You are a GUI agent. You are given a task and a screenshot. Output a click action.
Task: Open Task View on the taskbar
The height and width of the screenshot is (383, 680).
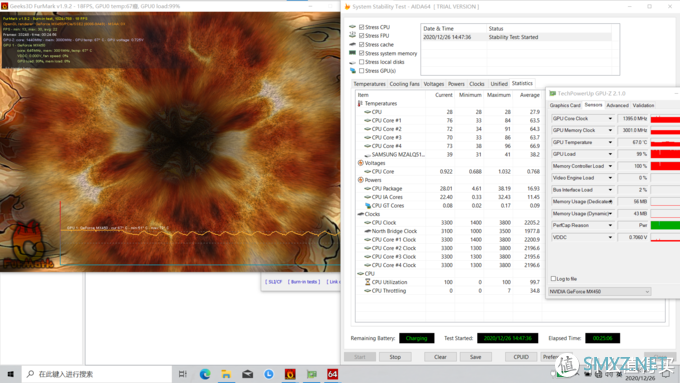point(183,374)
